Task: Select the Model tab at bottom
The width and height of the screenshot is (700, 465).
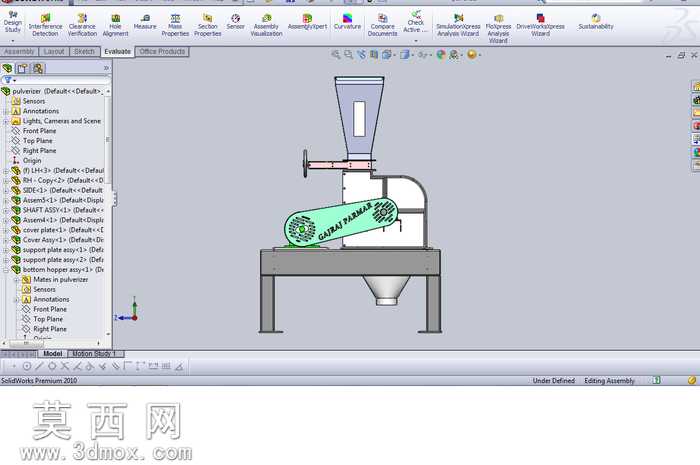Action: (x=53, y=353)
